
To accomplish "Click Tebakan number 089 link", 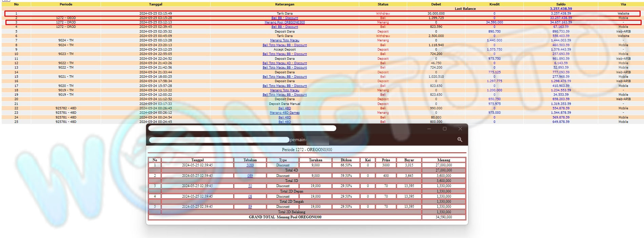I will [x=250, y=176].
